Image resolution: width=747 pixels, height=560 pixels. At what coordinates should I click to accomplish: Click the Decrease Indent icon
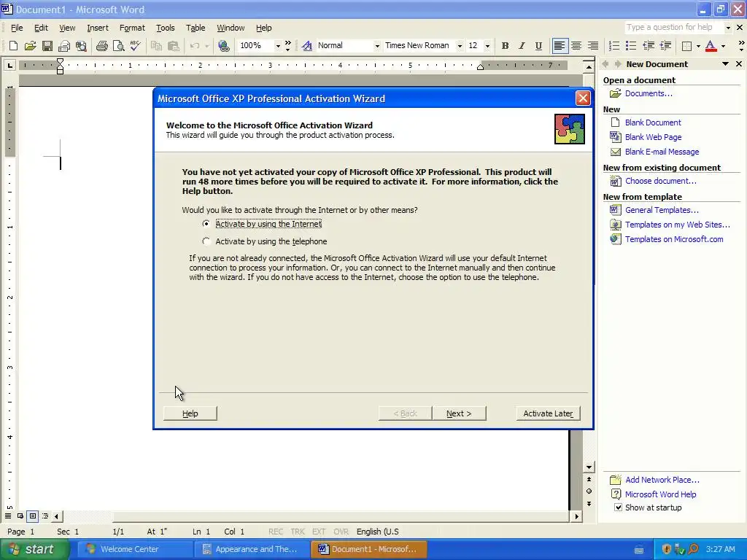click(x=649, y=46)
